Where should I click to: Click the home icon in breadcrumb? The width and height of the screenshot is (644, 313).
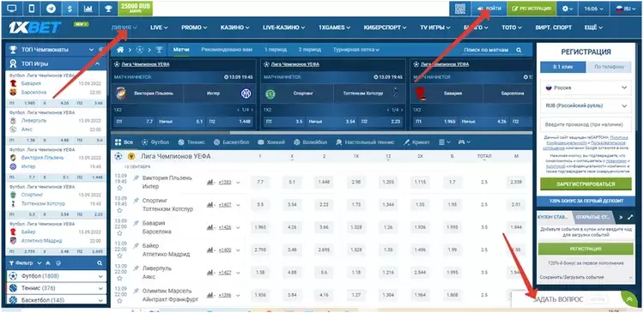pos(120,50)
